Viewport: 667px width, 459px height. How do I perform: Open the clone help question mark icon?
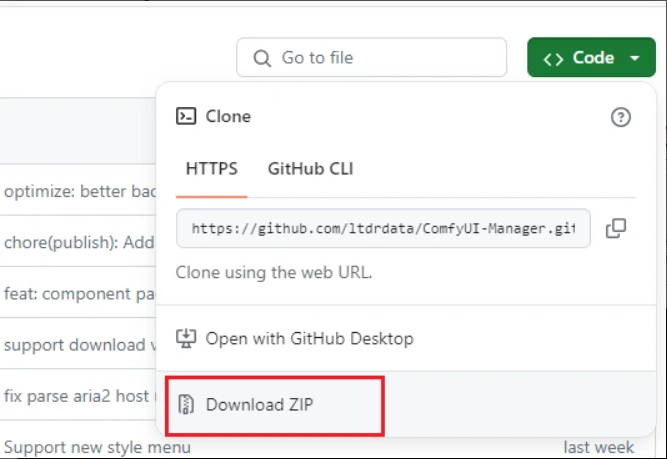pyautogui.click(x=621, y=117)
